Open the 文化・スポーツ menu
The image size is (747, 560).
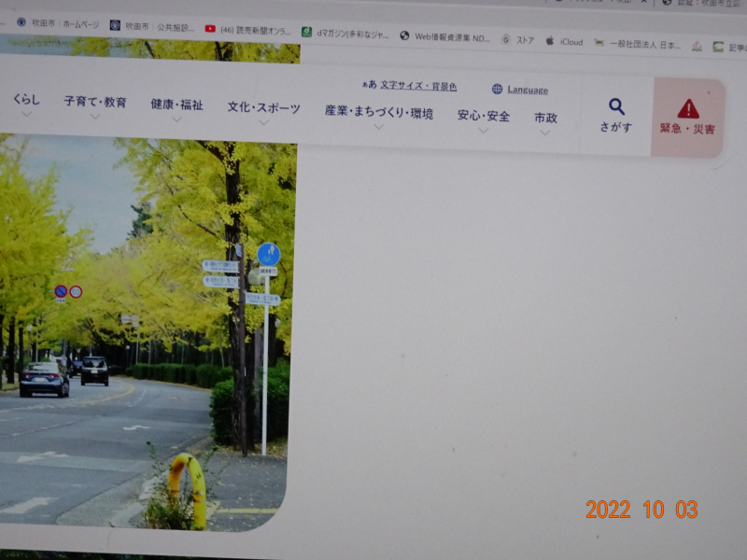click(x=263, y=107)
